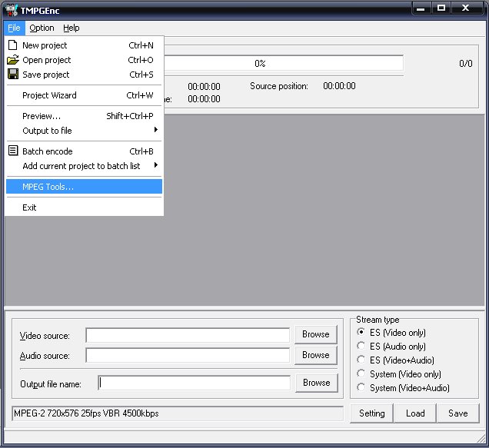Choose Save project menu entry
This screenshot has width=489, height=448.
click(x=85, y=75)
